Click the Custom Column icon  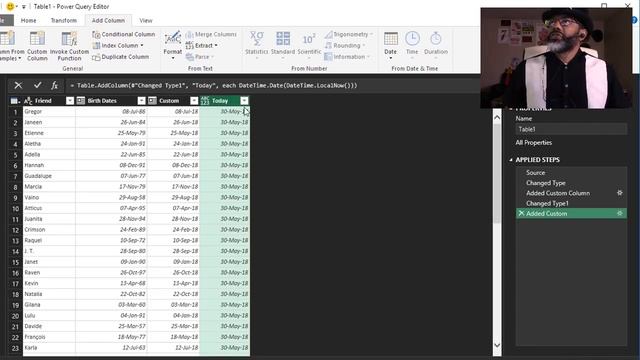click(37, 38)
